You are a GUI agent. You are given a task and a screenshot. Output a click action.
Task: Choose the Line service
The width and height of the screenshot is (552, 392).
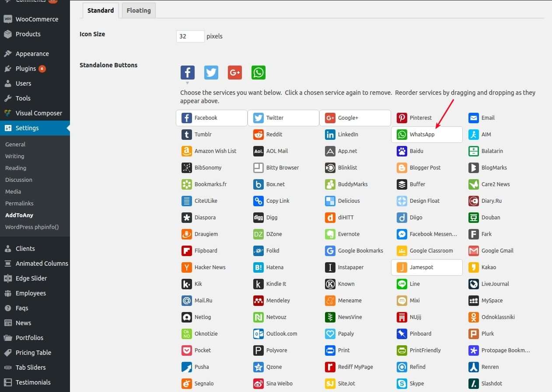click(426, 284)
